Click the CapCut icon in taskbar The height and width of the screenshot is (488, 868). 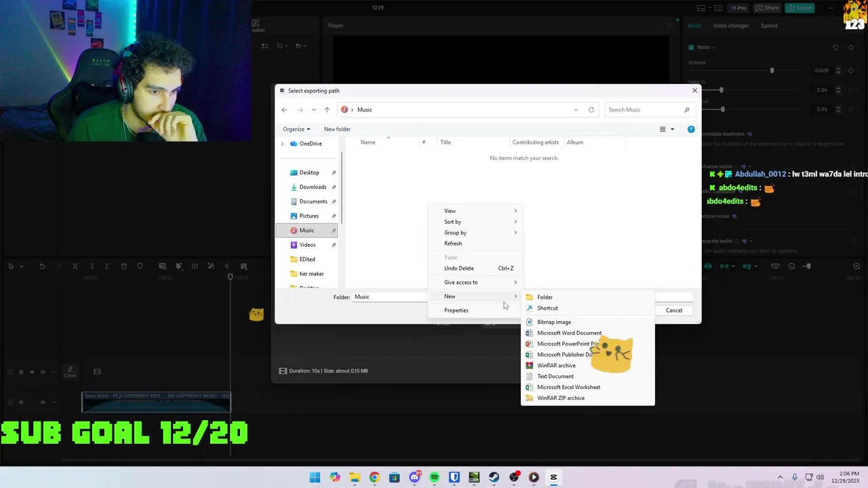(553, 477)
